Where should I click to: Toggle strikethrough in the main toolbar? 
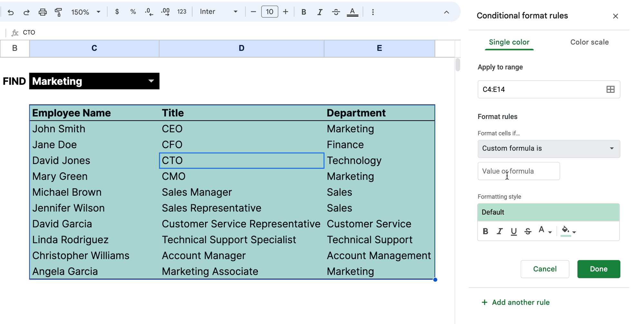pos(336,12)
